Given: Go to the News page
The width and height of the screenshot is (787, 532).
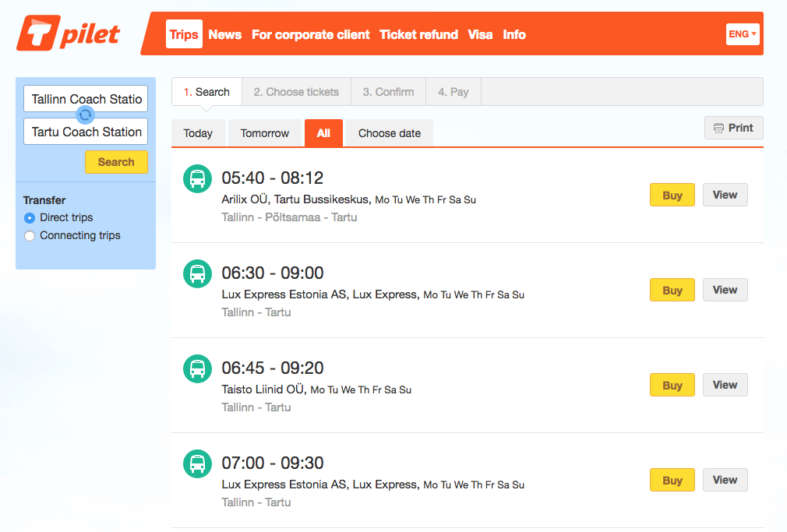Looking at the screenshot, I should pyautogui.click(x=225, y=34).
